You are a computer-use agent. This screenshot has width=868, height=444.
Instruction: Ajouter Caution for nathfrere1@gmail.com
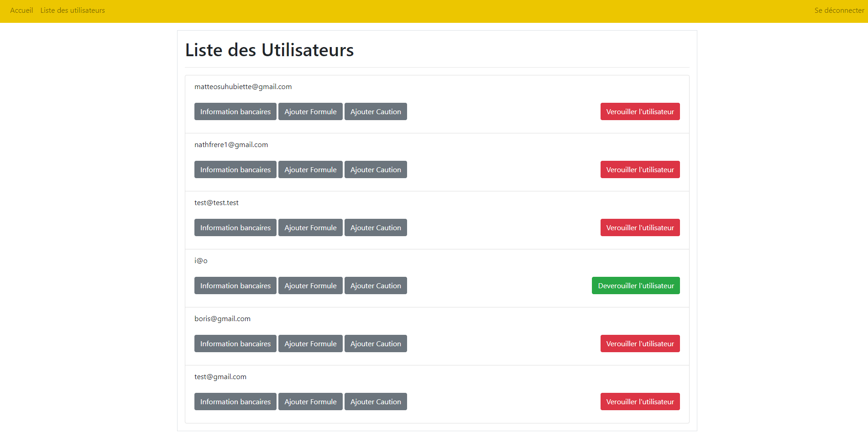coord(376,169)
